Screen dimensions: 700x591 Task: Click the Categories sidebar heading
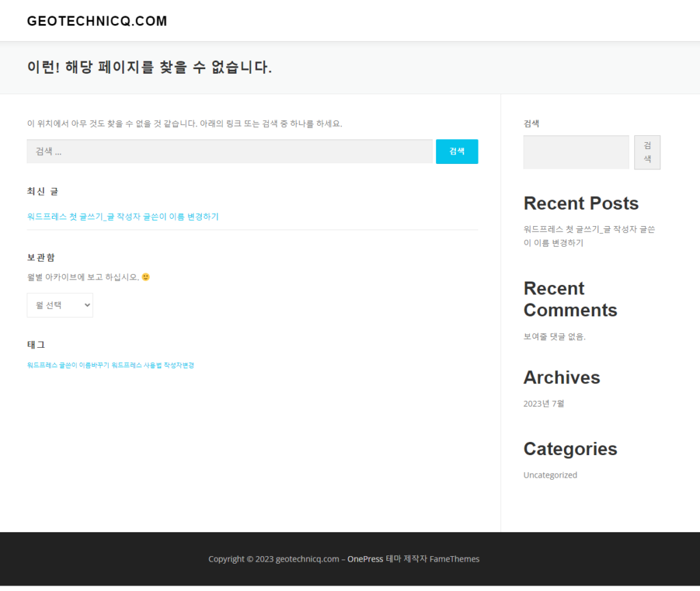tap(570, 449)
